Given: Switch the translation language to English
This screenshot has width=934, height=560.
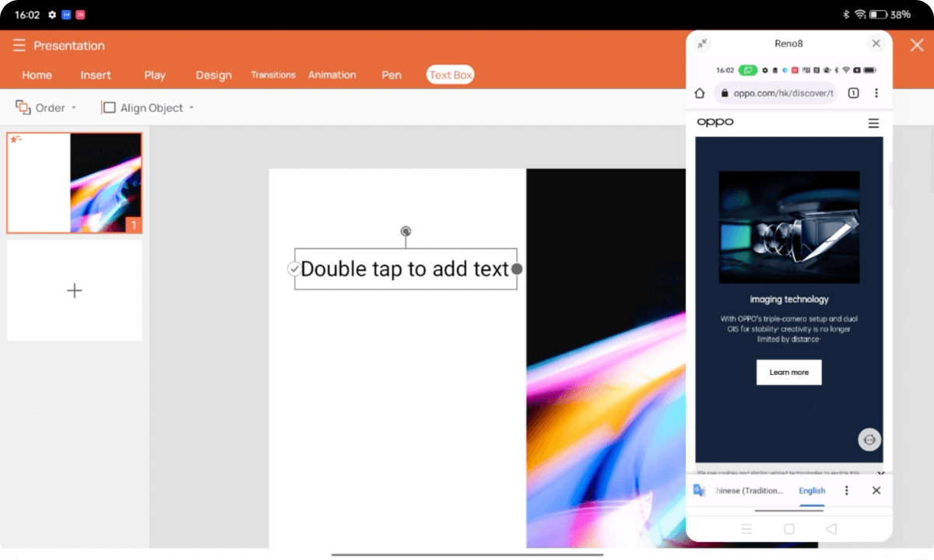Looking at the screenshot, I should coord(812,490).
